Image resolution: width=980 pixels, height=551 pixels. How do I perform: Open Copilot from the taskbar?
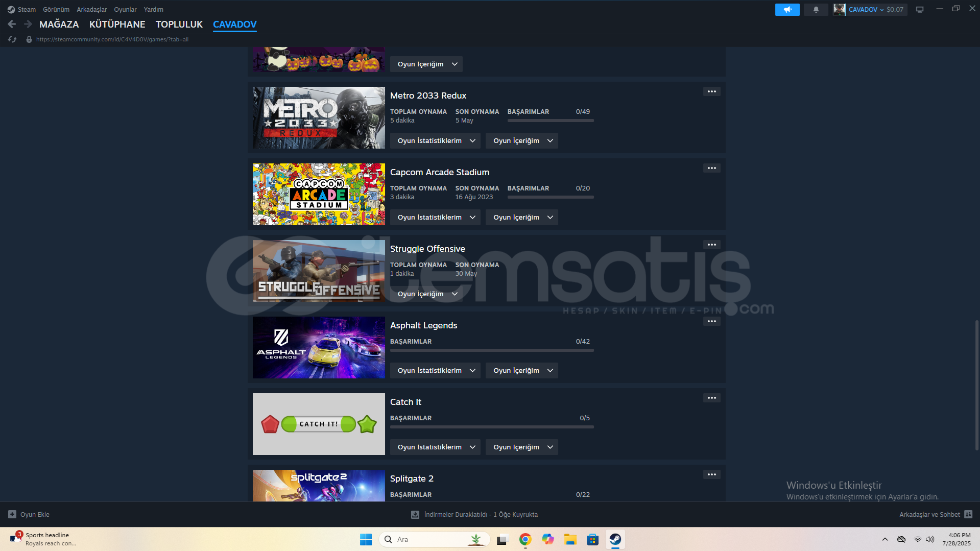pyautogui.click(x=547, y=539)
